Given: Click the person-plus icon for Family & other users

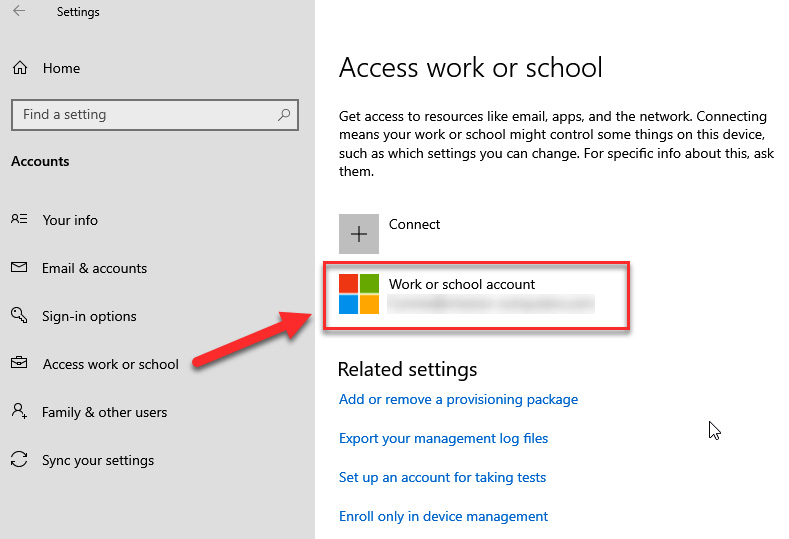Looking at the screenshot, I should click(x=19, y=411).
